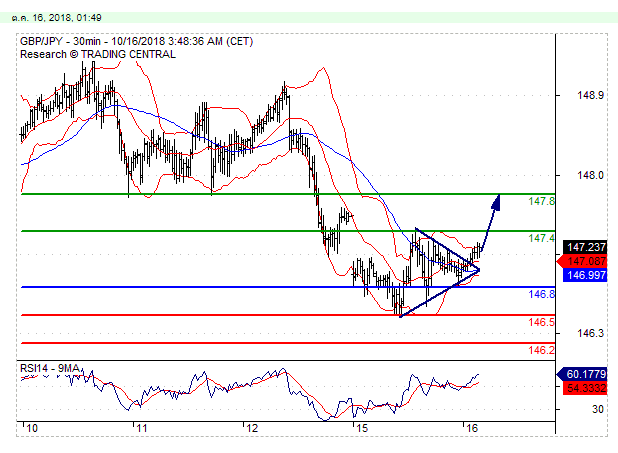Select the date marker 12 on time axis

click(x=251, y=428)
